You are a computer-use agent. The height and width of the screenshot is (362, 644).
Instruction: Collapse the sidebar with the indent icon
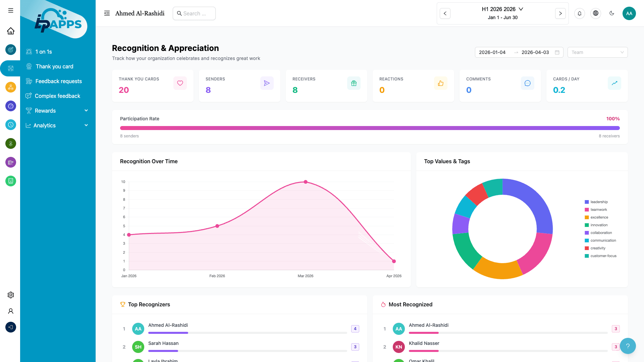tap(107, 13)
